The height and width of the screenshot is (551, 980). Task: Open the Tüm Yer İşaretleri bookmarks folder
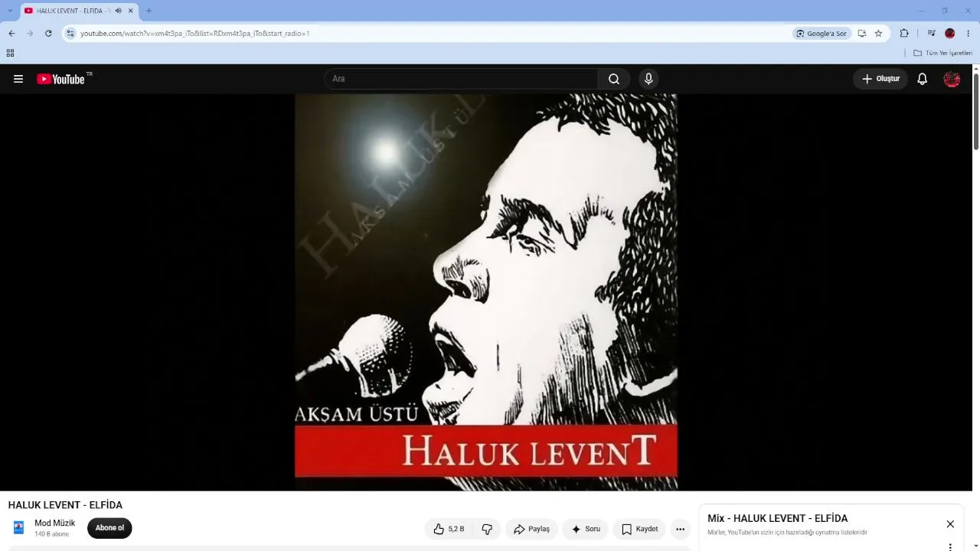coord(942,53)
